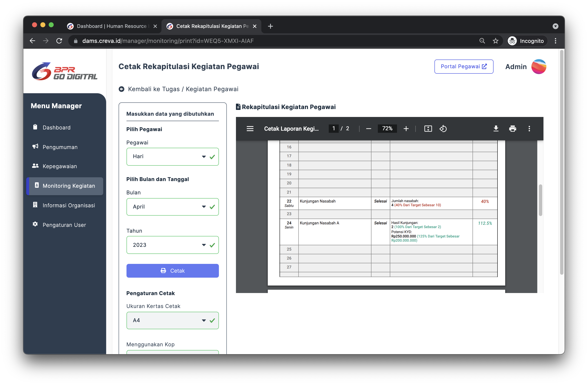The height and width of the screenshot is (385, 588).
Task: Click date 22 Sabtu cell
Action: pos(289,203)
